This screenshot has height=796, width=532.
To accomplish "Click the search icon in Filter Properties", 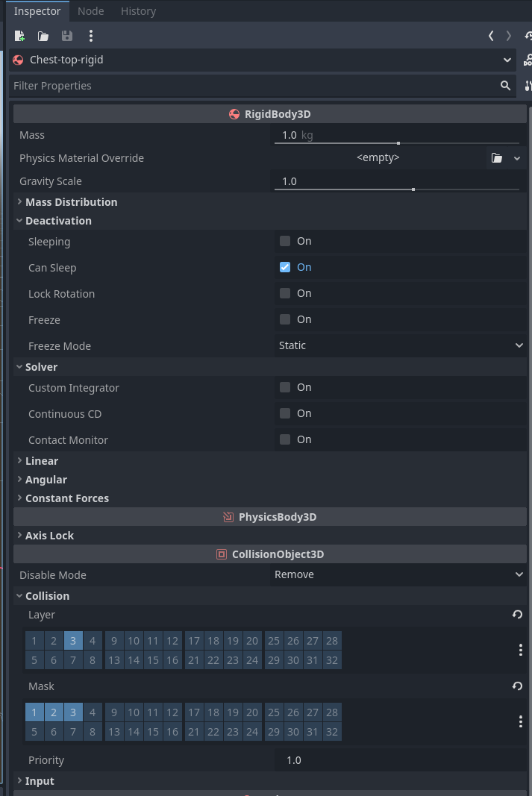I will click(x=505, y=86).
